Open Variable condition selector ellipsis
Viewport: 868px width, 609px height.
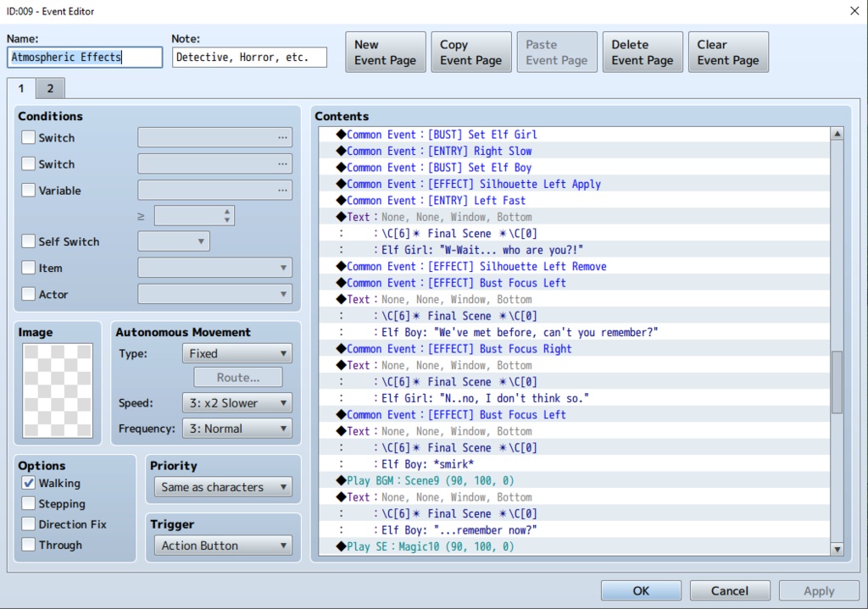[282, 191]
